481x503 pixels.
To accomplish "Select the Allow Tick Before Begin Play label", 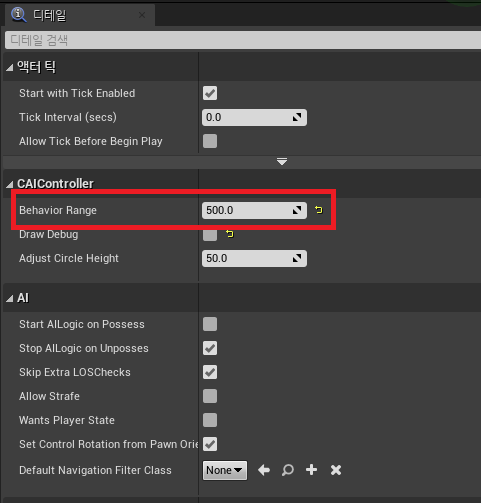I will (91, 141).
